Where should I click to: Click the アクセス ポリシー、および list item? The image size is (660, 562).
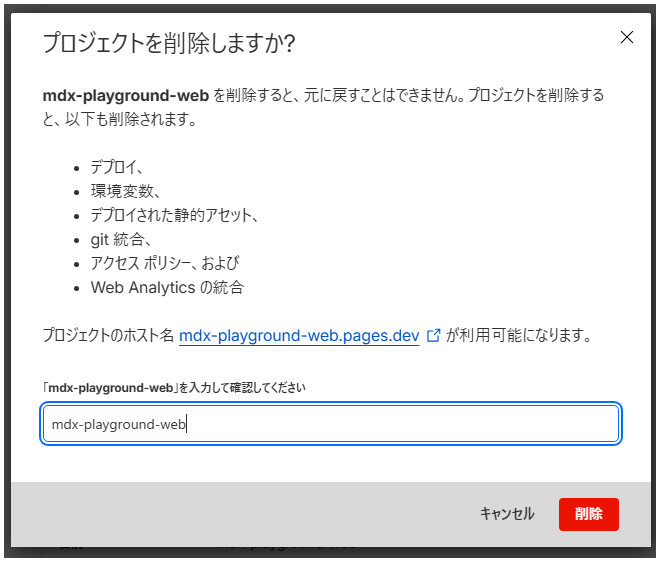[165, 264]
